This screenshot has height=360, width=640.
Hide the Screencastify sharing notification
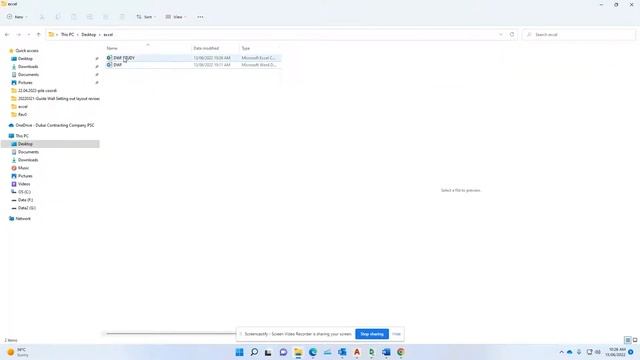(396, 334)
